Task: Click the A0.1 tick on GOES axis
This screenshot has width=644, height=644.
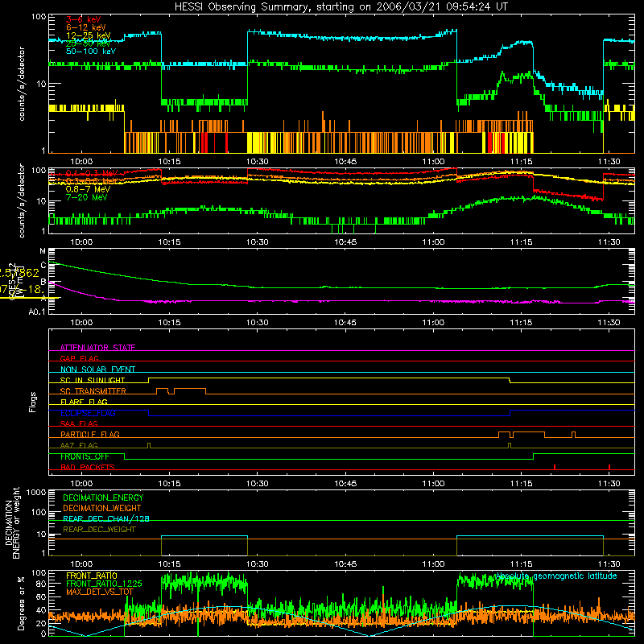Action: tap(37, 312)
